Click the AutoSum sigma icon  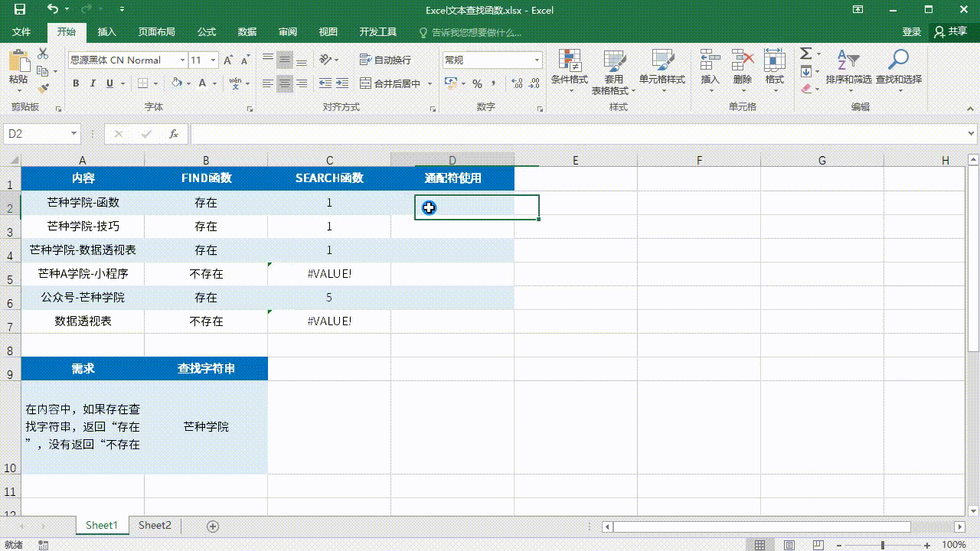click(806, 54)
